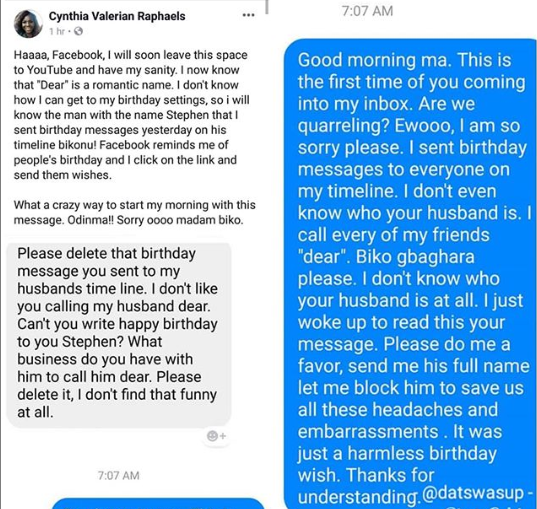Add an emoji reaction to gray message
537x509 pixels.
coord(216,436)
